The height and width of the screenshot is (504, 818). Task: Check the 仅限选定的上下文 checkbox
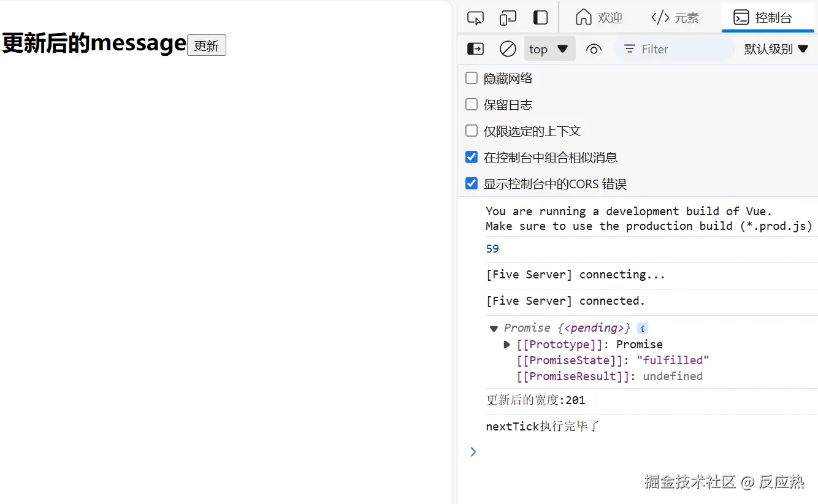pos(472,131)
